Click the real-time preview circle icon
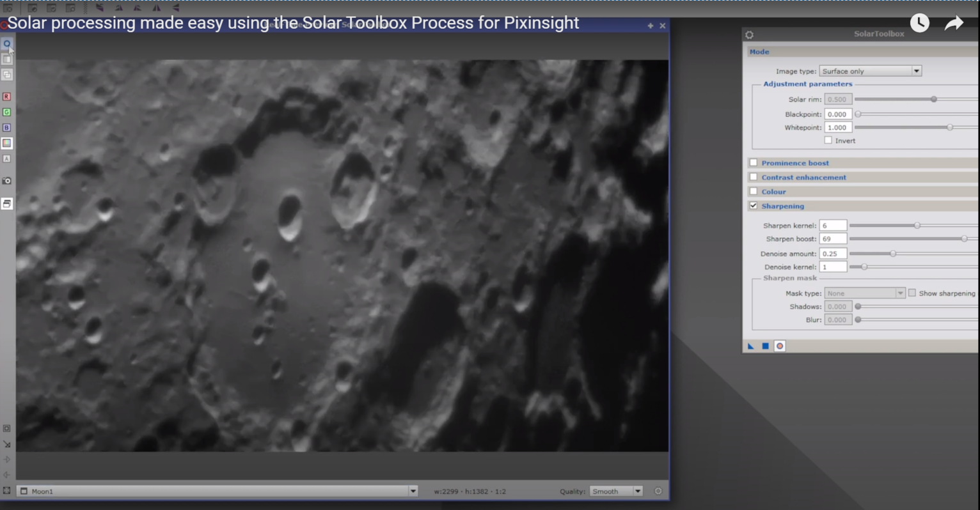The image size is (980, 510). point(7,44)
